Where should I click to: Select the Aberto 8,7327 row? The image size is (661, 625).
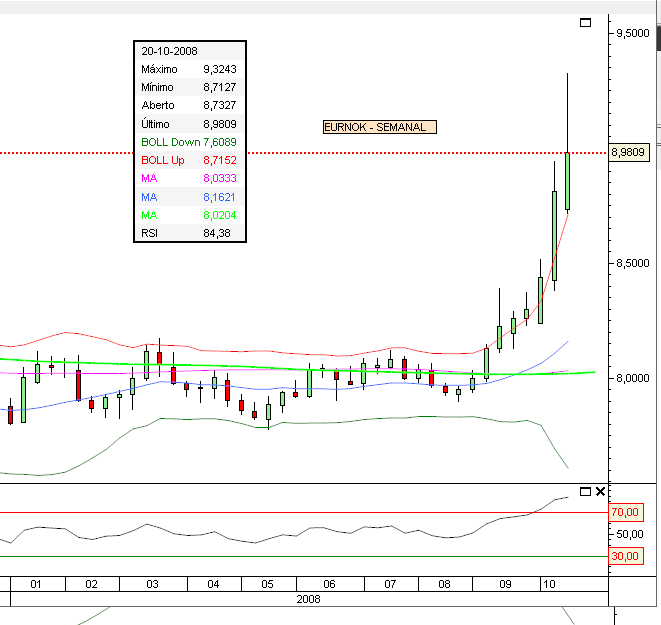pyautogui.click(x=190, y=105)
